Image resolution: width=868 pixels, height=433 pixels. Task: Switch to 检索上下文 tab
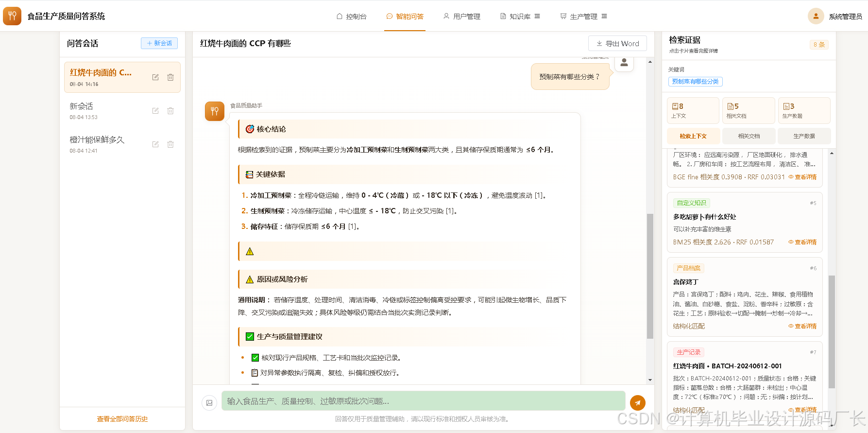(693, 136)
